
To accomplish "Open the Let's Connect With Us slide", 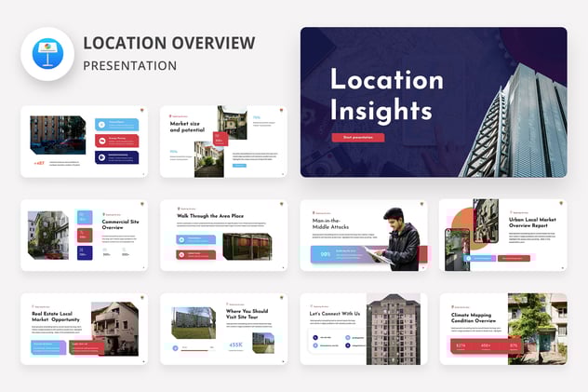I will point(363,329).
